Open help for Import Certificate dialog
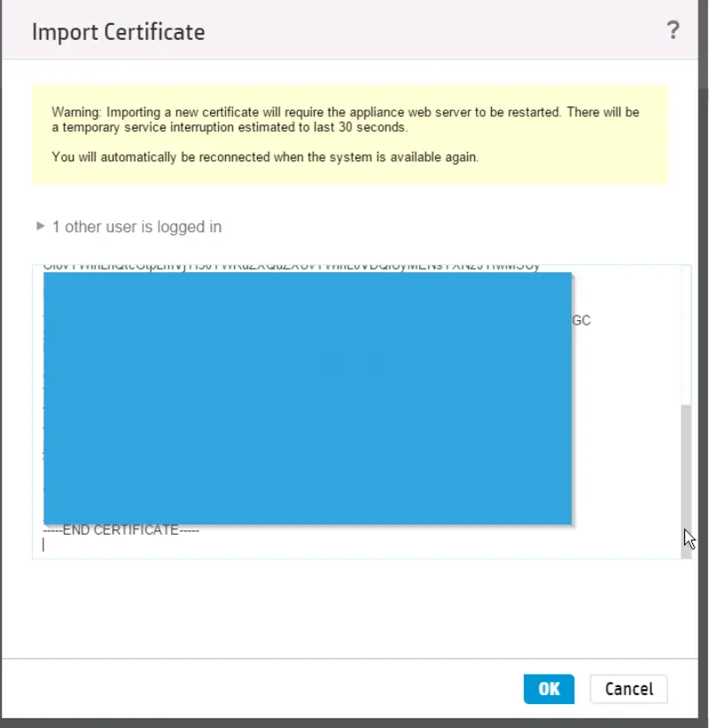Image resolution: width=709 pixels, height=728 pixels. pos(674,30)
